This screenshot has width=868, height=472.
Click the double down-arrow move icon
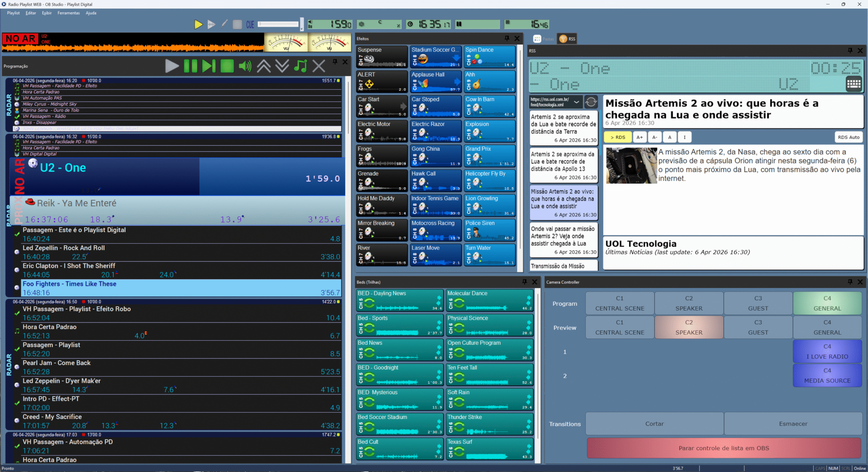tap(282, 66)
